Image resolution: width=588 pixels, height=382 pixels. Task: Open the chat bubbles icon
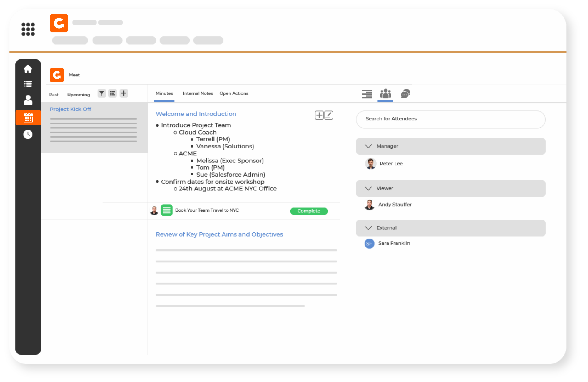pyautogui.click(x=405, y=94)
